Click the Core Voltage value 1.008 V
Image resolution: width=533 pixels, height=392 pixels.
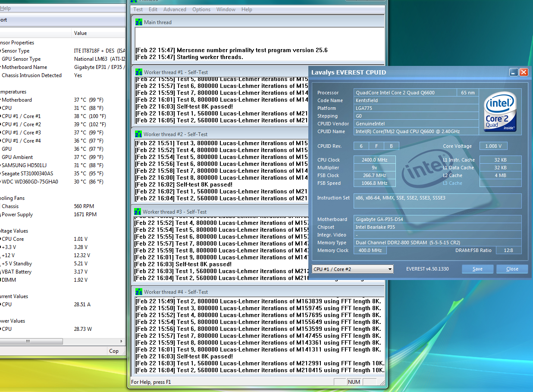coord(494,146)
